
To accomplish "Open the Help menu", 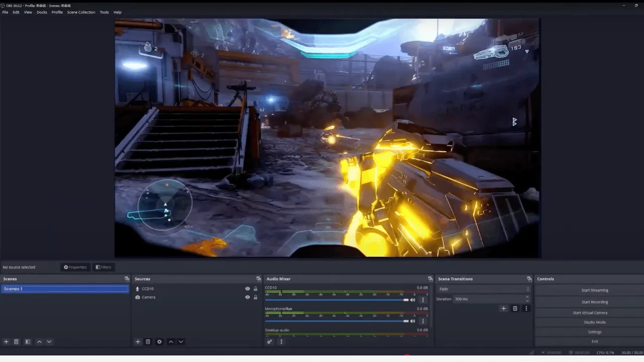I will tap(117, 12).
